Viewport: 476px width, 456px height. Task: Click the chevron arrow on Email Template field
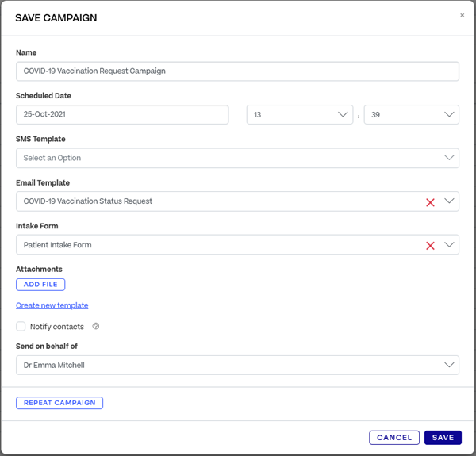pyautogui.click(x=450, y=201)
